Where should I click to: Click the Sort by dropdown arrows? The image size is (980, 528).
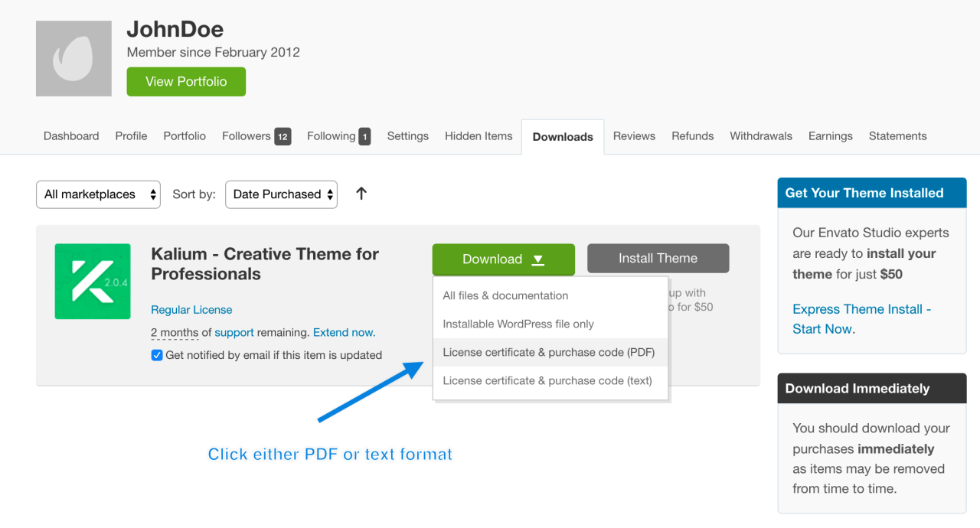point(330,194)
